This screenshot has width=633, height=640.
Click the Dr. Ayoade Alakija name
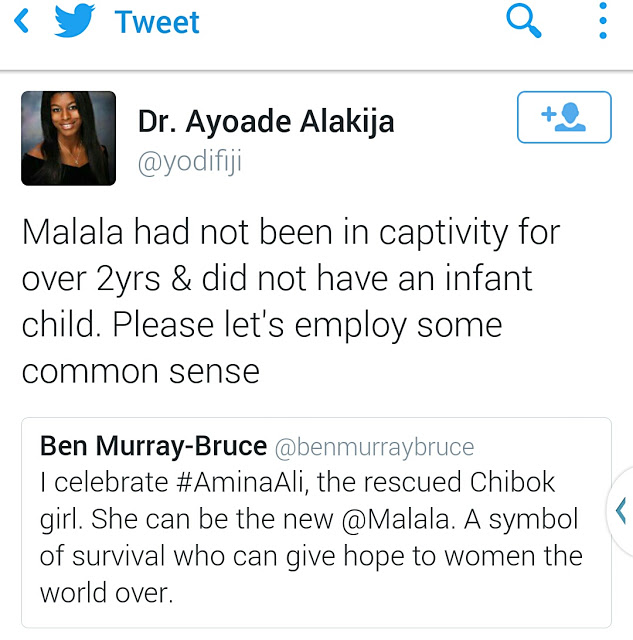[266, 122]
